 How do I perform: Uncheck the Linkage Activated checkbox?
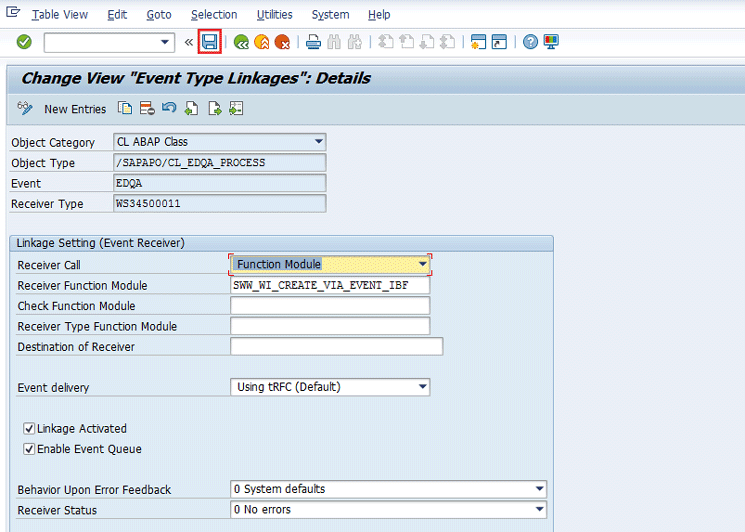tap(29, 429)
